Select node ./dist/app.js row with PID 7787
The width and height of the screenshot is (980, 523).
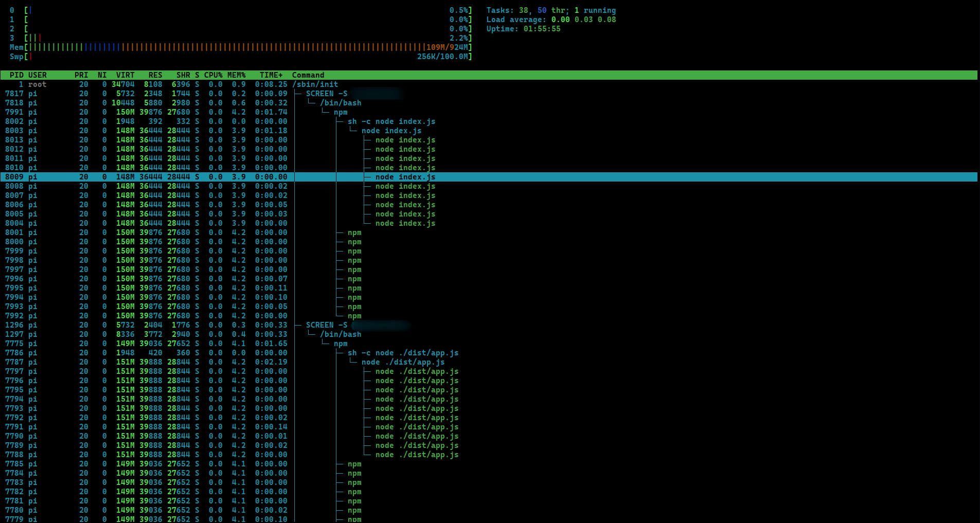click(489, 362)
